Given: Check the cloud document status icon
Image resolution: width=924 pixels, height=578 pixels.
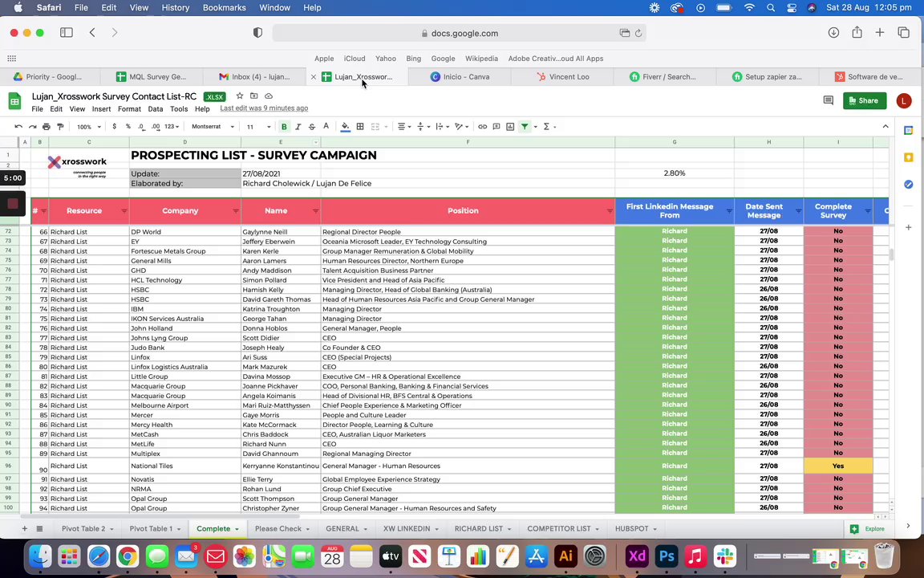Looking at the screenshot, I should 269,96.
